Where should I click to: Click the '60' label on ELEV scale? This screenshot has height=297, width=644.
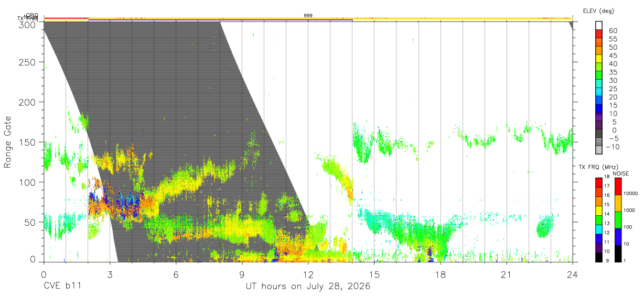(x=613, y=31)
